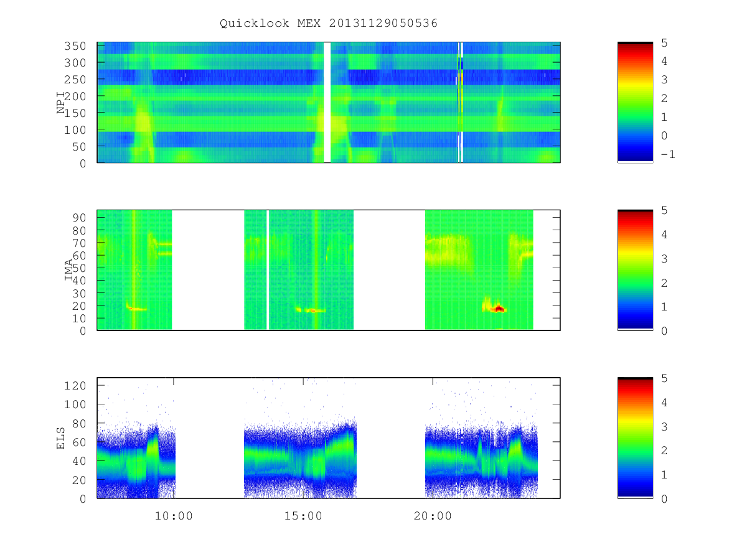Select the IMA axis label
747x560 pixels.
[68, 271]
